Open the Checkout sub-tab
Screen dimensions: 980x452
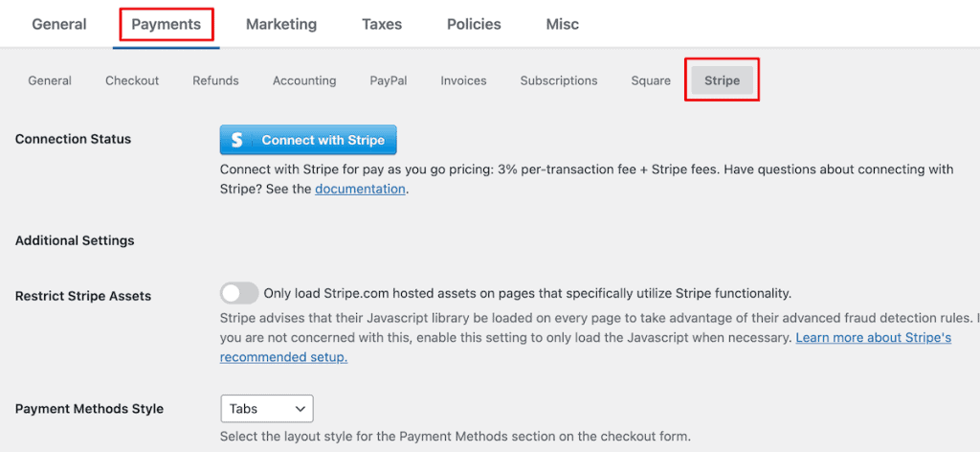[132, 80]
